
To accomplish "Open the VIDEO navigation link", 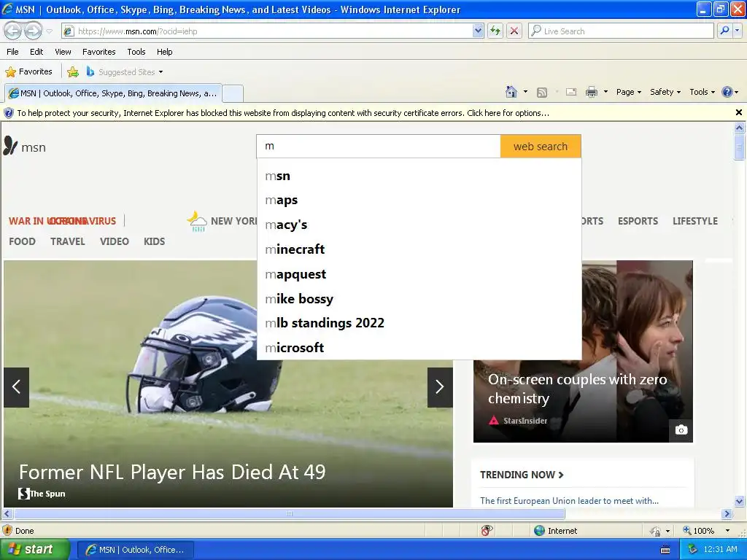I will pyautogui.click(x=115, y=241).
